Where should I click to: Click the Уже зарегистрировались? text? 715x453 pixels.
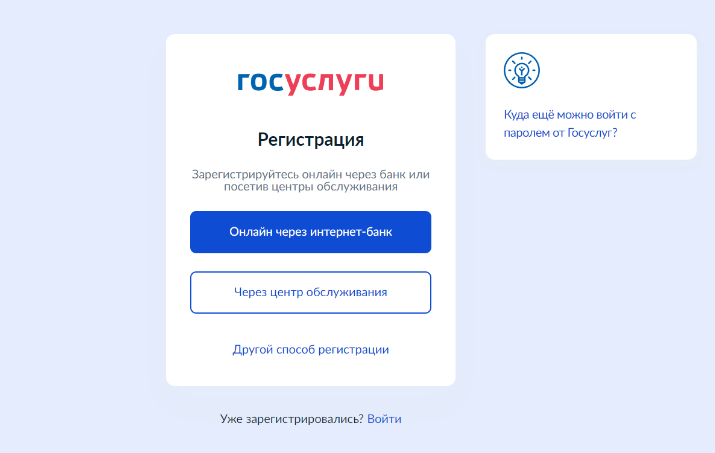tap(292, 419)
